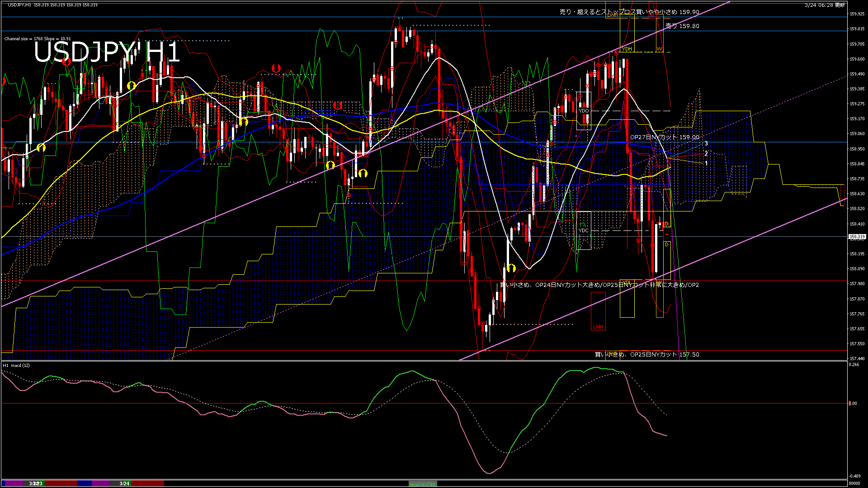Click the 買い小さめ OP25日NYカット 157.50 label
This screenshot has height=488, width=868.
click(x=646, y=355)
